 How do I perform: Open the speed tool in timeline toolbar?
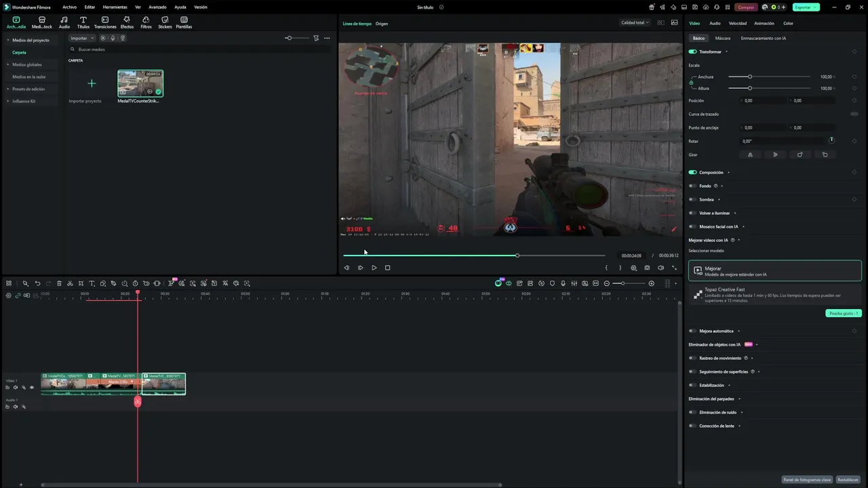tap(125, 283)
